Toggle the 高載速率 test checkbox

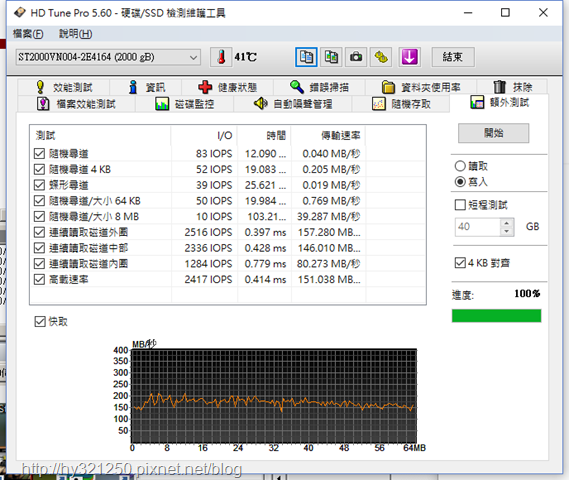(39, 279)
